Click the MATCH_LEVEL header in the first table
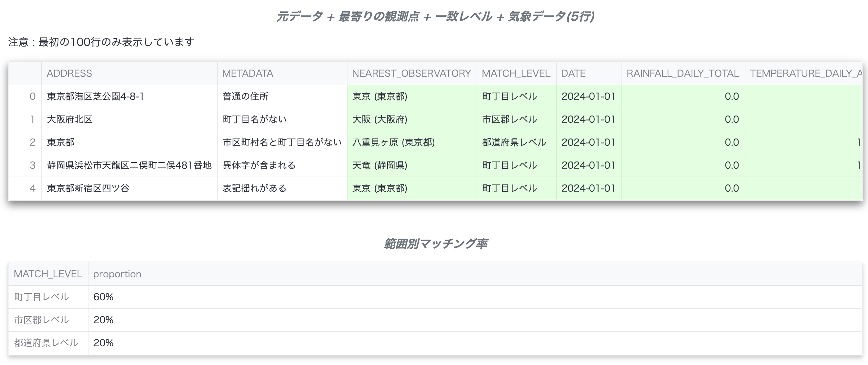868x365 pixels. 516,73
